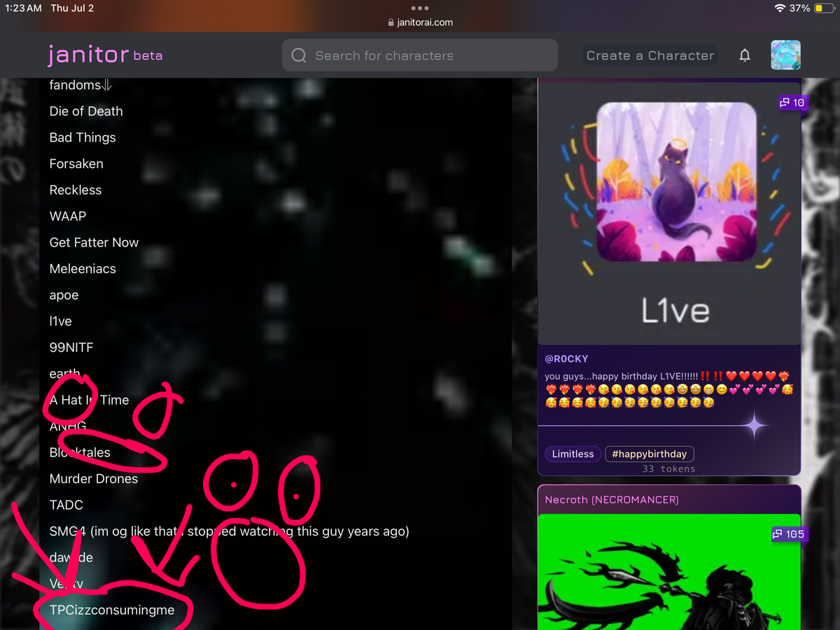Open the notifications bell icon
Screen dimensions: 840x630
click(745, 55)
